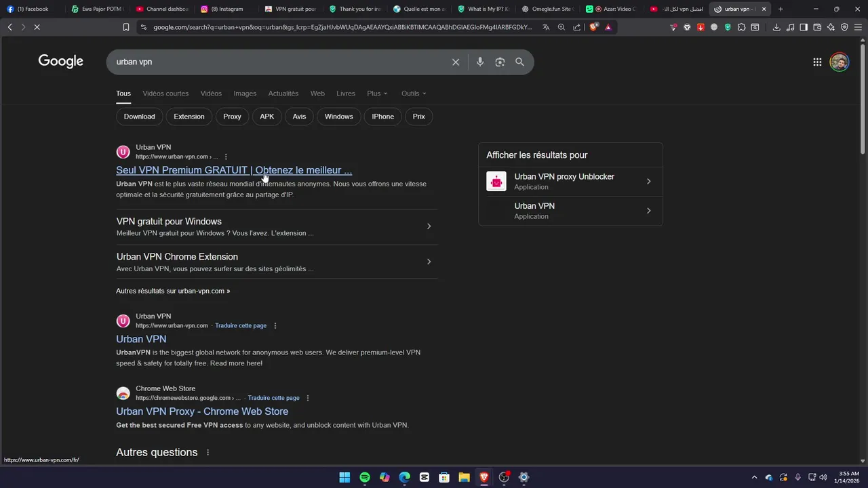This screenshot has height=488, width=868.
Task: Open more options for first Urban VPN result
Action: pos(226,157)
